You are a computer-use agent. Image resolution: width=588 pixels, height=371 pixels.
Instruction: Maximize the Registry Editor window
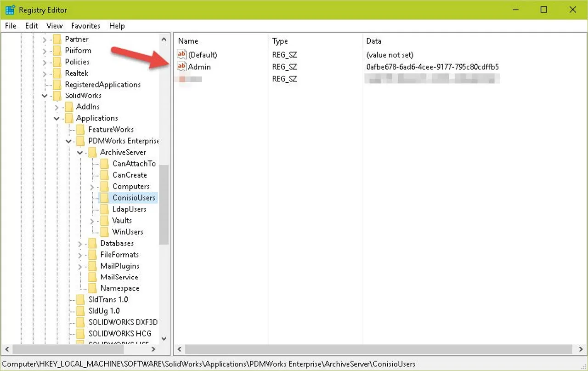[x=544, y=10]
